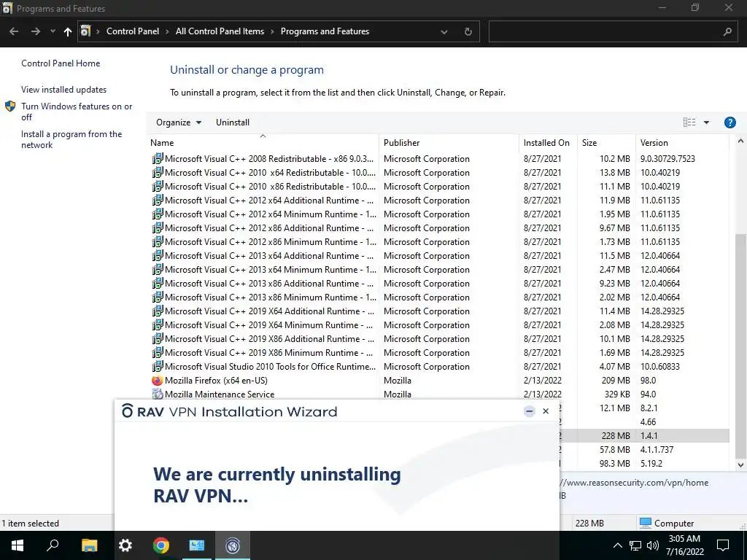747x560 pixels.
Task: Open the Help question mark icon
Action: click(729, 122)
